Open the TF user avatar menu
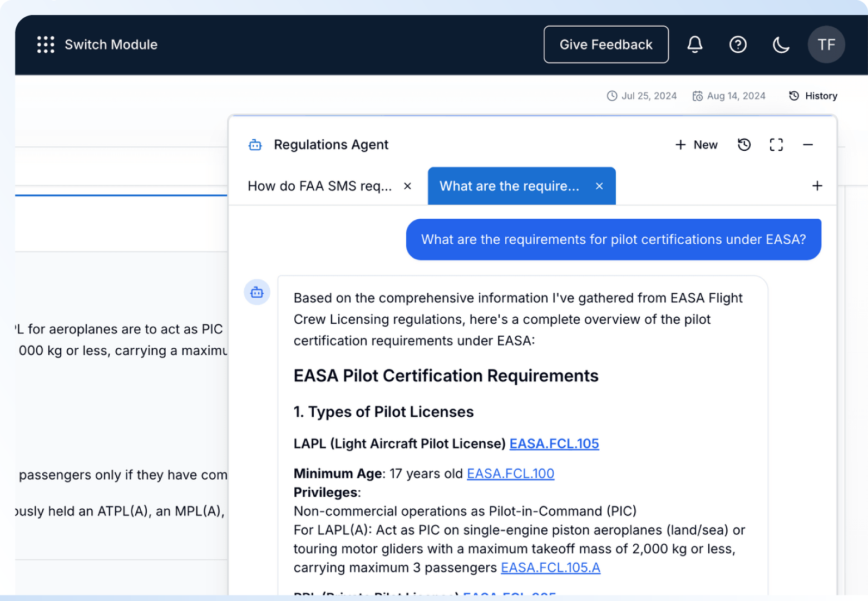This screenshot has width=868, height=601. (826, 45)
